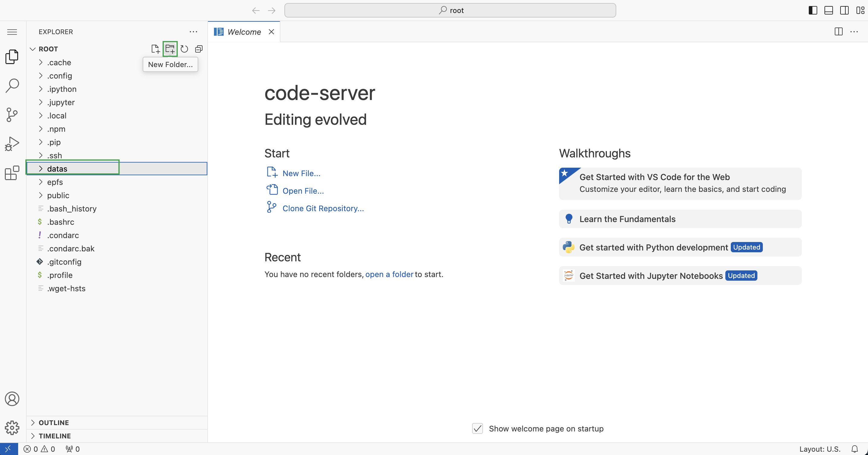
Task: Open the notifications bell
Action: pyautogui.click(x=854, y=449)
